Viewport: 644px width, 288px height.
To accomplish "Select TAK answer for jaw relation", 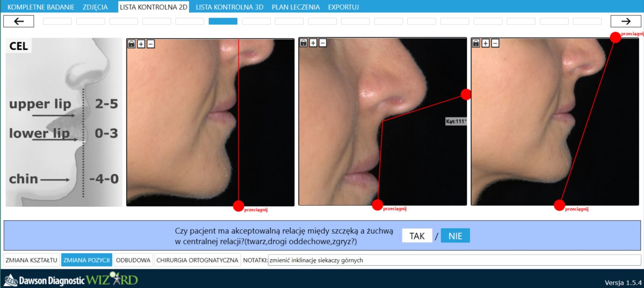I will tap(417, 236).
